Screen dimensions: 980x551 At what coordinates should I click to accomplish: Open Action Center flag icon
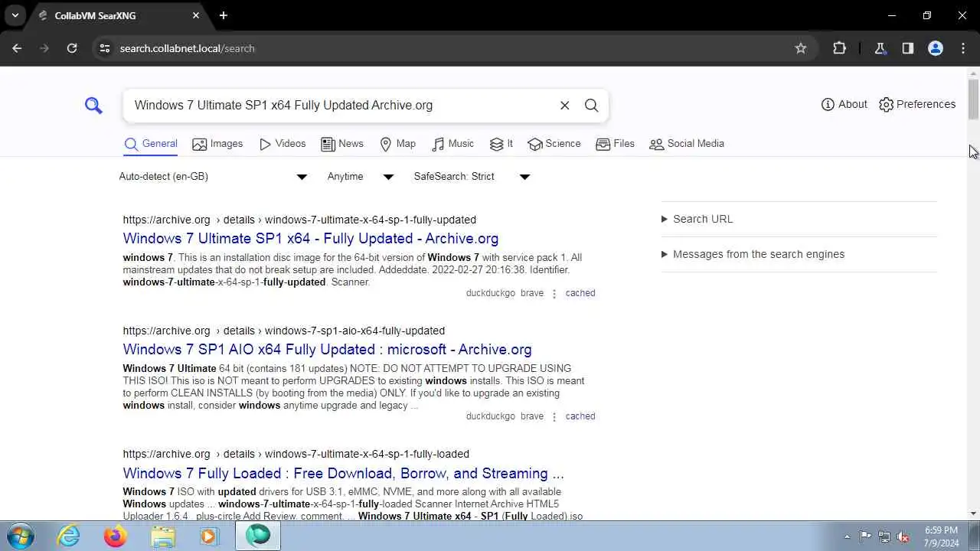tap(865, 536)
